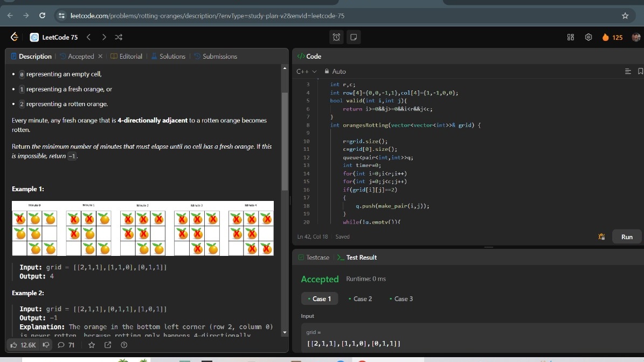Image resolution: width=644 pixels, height=362 pixels.
Task: Run the code
Action: click(x=627, y=237)
